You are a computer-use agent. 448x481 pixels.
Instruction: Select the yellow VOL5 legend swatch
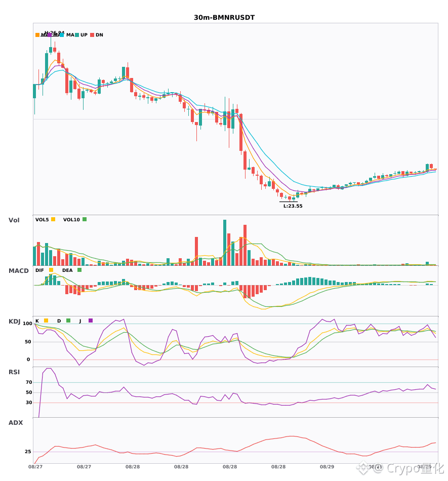(53, 219)
